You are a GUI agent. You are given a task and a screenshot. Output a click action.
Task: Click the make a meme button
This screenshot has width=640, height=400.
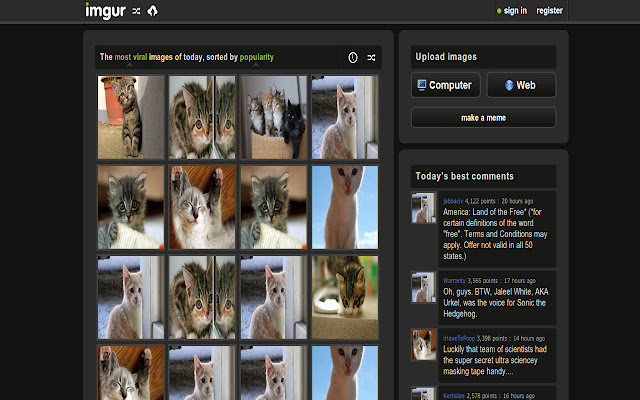pyautogui.click(x=483, y=118)
